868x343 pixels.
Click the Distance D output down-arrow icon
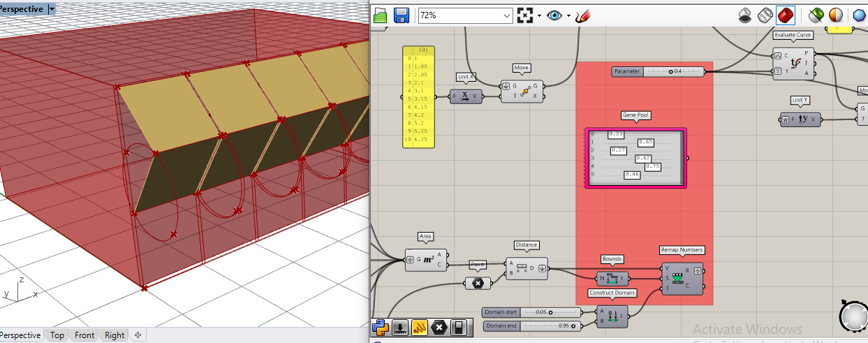coord(542,268)
